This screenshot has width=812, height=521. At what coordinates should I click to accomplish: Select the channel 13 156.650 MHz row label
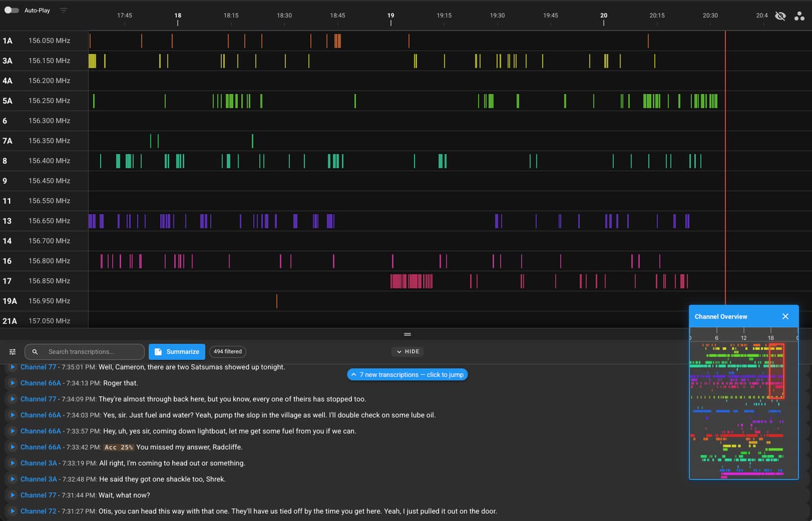44,221
